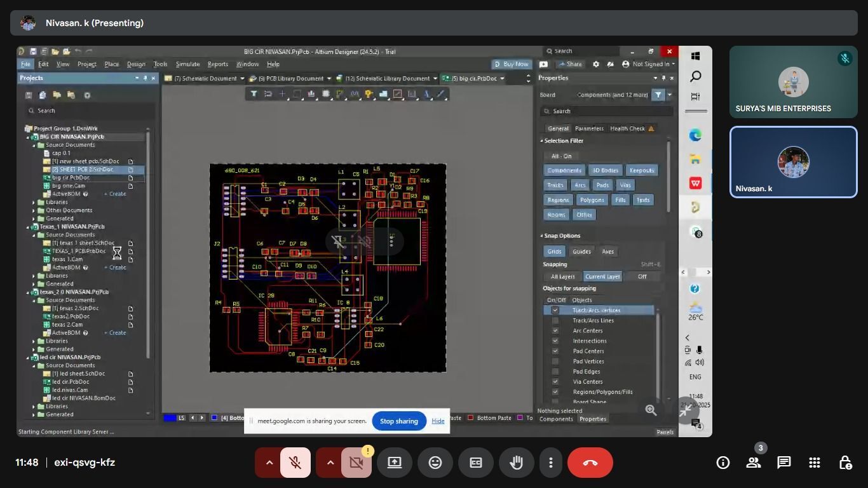868x488 pixels.
Task: Toggle Track/Arcs Vertices snapping checkbox
Action: point(555,310)
